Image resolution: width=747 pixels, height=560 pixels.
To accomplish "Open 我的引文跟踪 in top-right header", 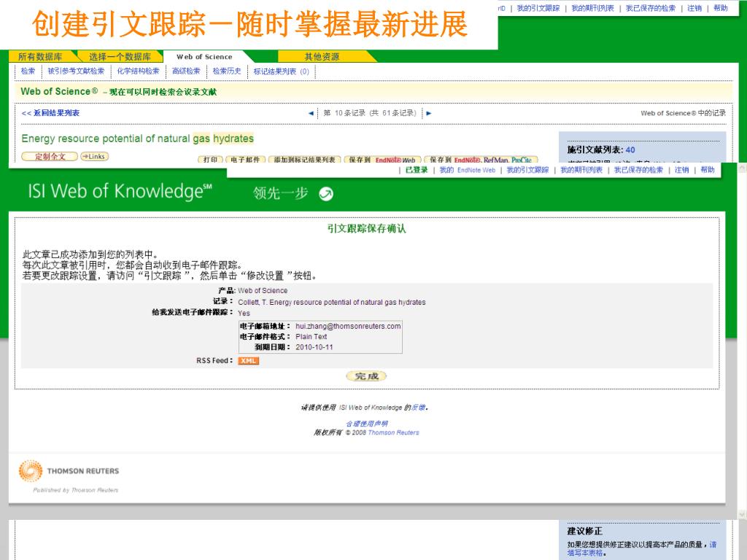I will (538, 8).
